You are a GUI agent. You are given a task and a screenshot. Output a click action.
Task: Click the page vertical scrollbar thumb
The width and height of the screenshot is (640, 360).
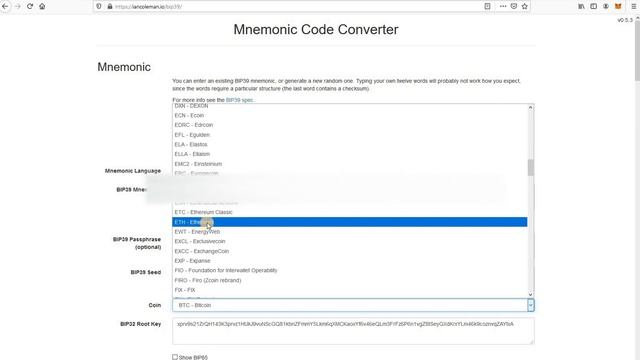click(637, 51)
